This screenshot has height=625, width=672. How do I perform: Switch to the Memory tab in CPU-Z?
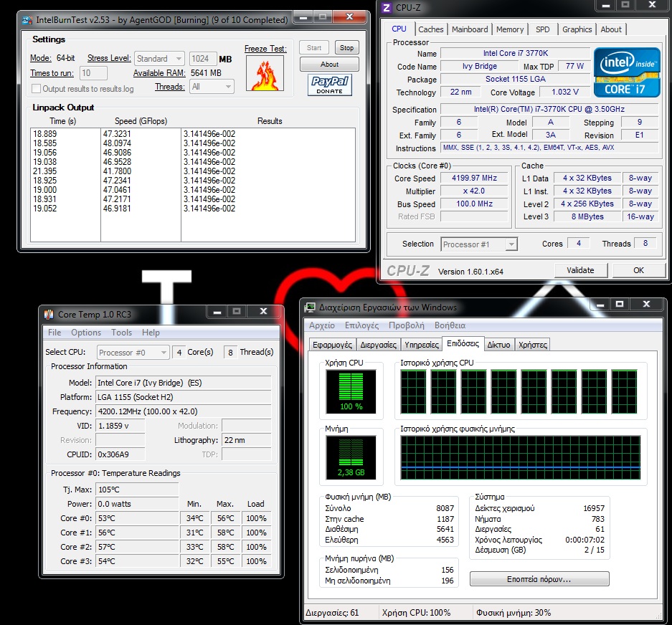pyautogui.click(x=510, y=29)
